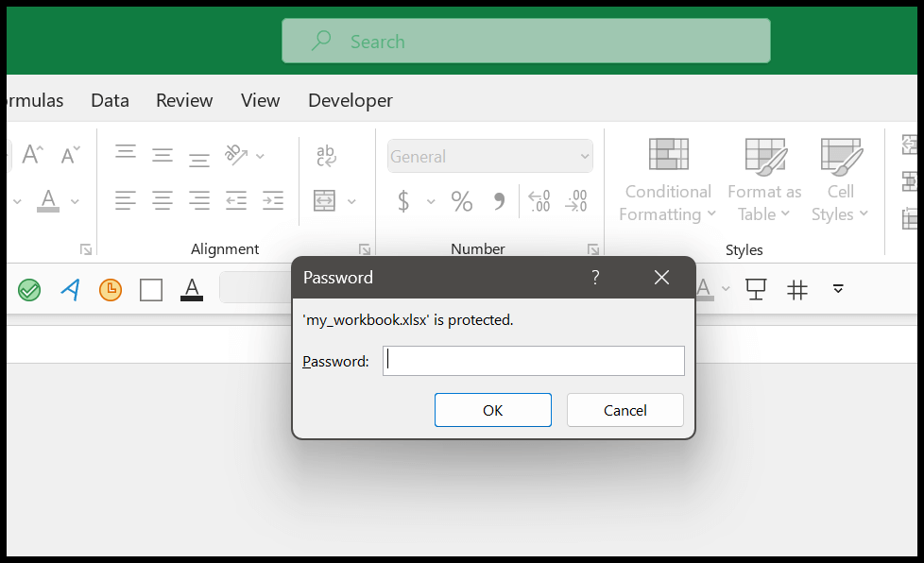Switch to the Formulas tab

tap(35, 101)
